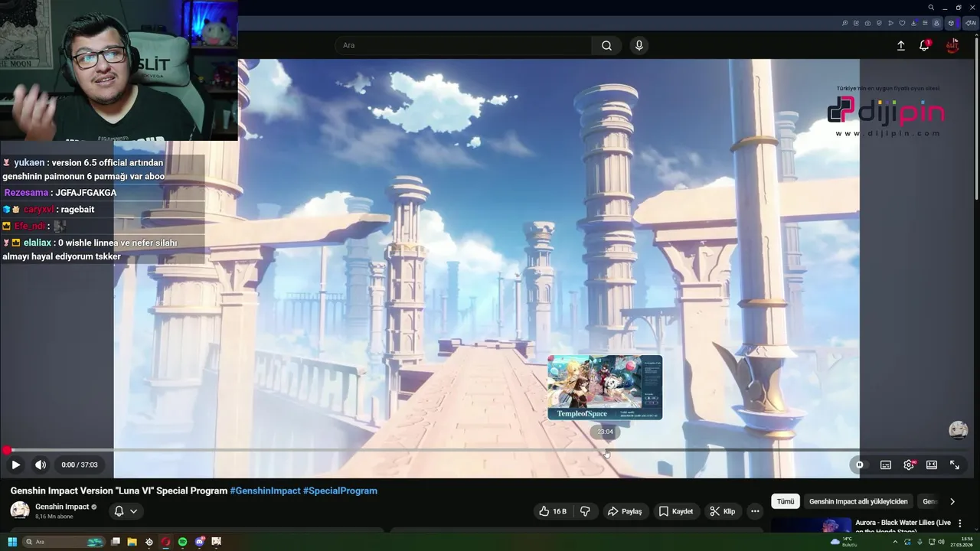
Task: Open SteelSeries app on the taskbar
Action: coord(149,542)
